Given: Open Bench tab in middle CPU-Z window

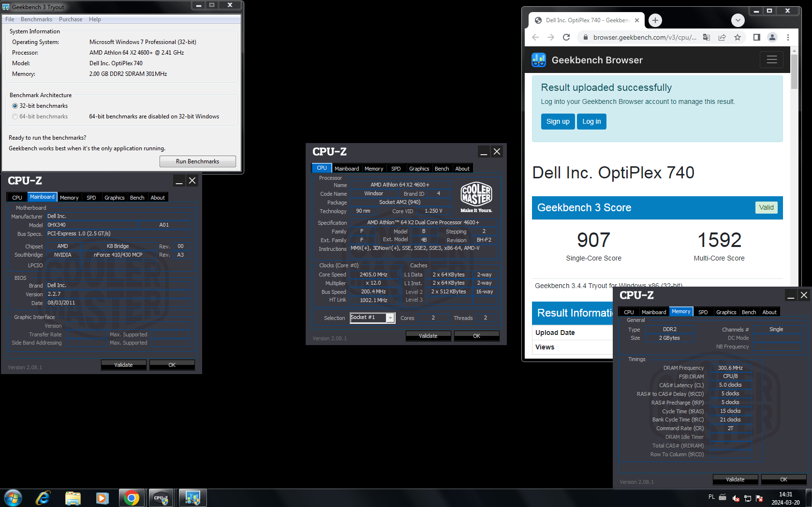Looking at the screenshot, I should coord(442,169).
